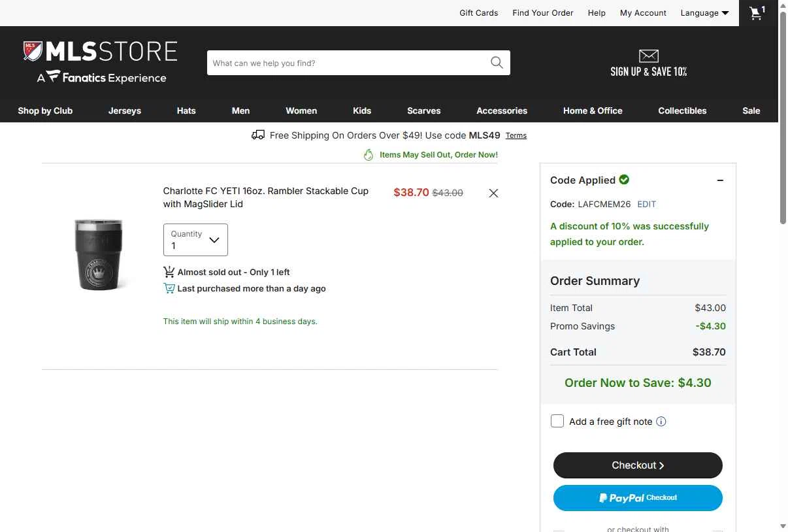This screenshot has width=788, height=532.
Task: Open the Quantity dropdown
Action: point(195,240)
